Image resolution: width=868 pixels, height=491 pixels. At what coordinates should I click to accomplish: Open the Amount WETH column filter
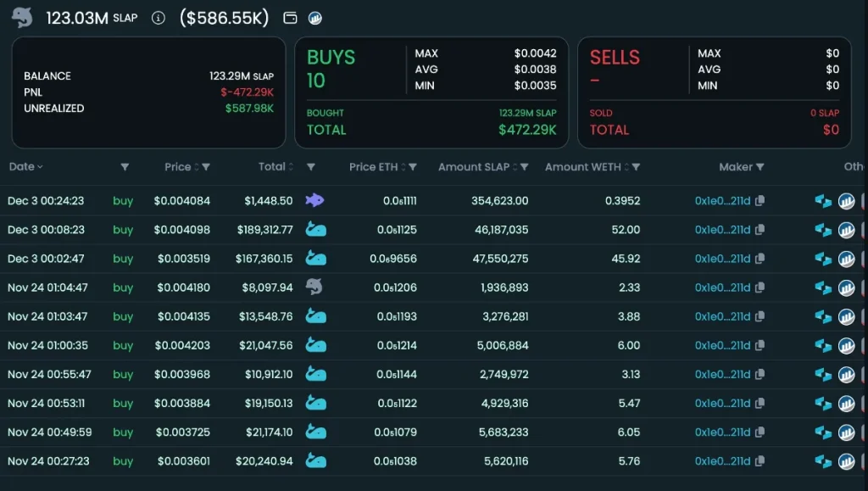coord(636,167)
